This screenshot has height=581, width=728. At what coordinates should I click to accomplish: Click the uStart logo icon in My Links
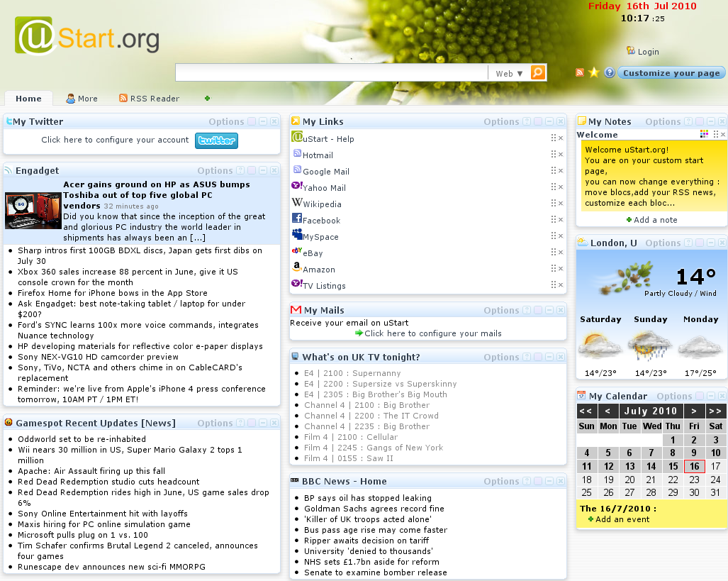pyautogui.click(x=297, y=137)
